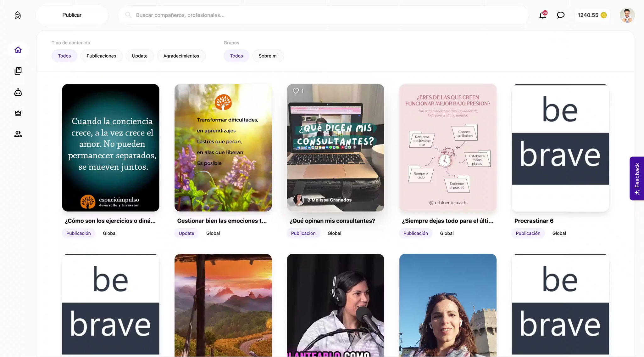This screenshot has width=644, height=357.
Task: Open title ¿Qué opinan mis consultantes?
Action: coord(332,221)
